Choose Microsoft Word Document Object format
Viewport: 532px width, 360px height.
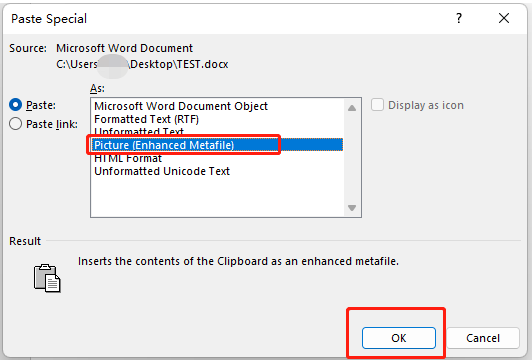[181, 106]
